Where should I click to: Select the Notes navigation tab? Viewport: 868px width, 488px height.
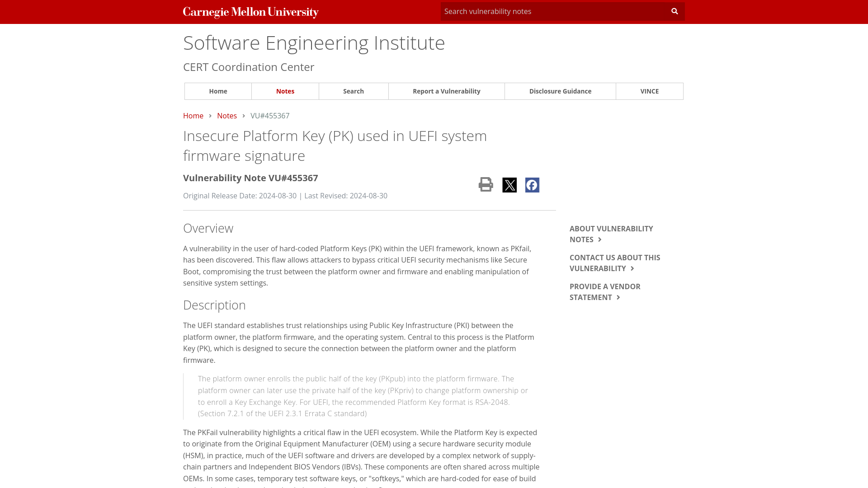coord(285,91)
